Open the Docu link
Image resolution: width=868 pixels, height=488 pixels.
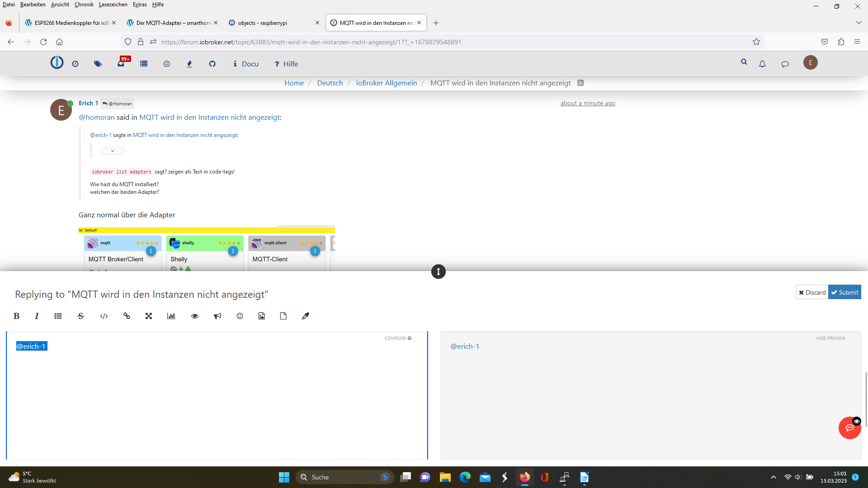coord(246,64)
